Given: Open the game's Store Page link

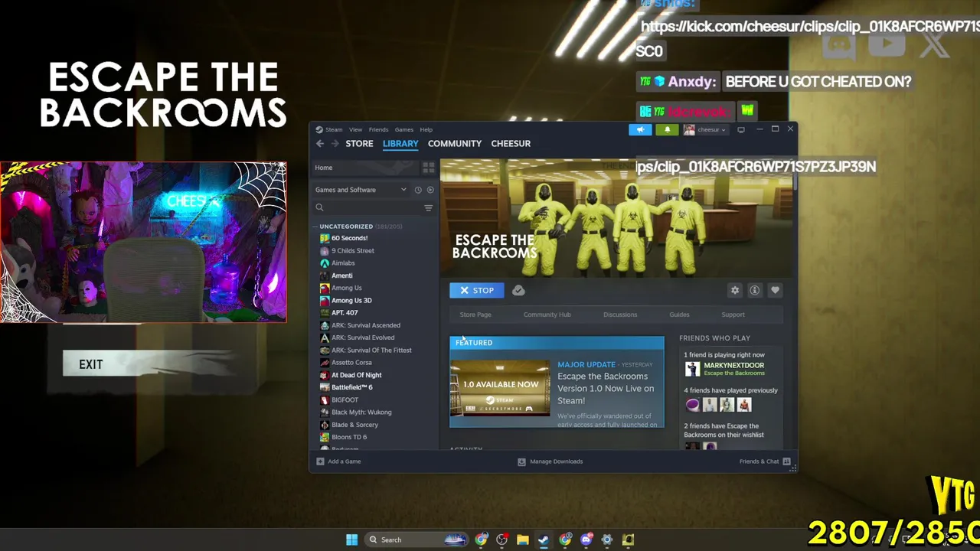Looking at the screenshot, I should coord(475,315).
